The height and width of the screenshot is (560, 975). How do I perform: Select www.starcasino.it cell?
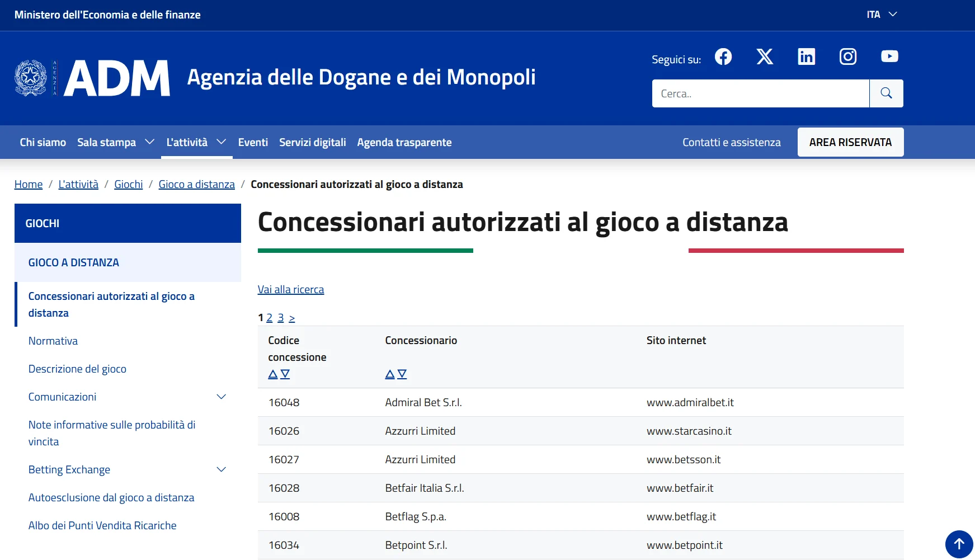(x=689, y=431)
